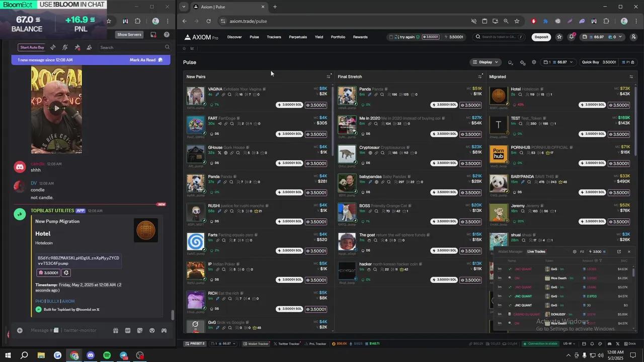Refresh the Hotel embed amount button
This screenshot has width=644, height=362.
66,273
